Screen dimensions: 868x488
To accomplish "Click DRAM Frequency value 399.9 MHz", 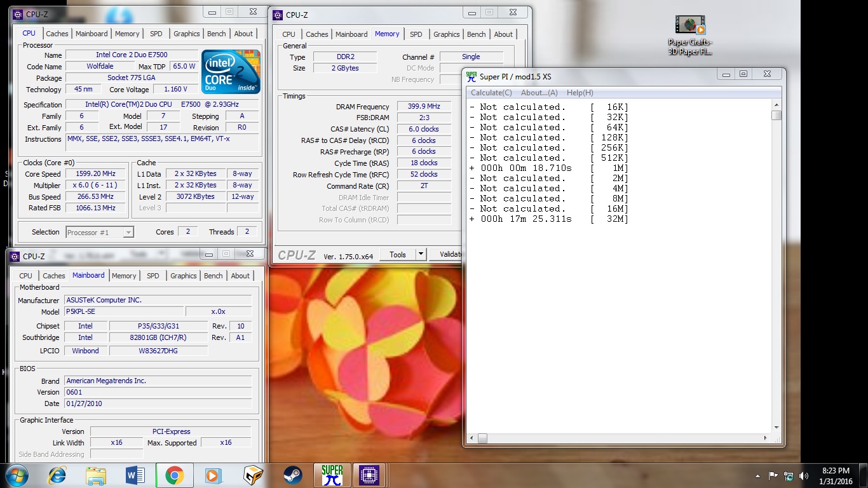I will click(x=424, y=107).
